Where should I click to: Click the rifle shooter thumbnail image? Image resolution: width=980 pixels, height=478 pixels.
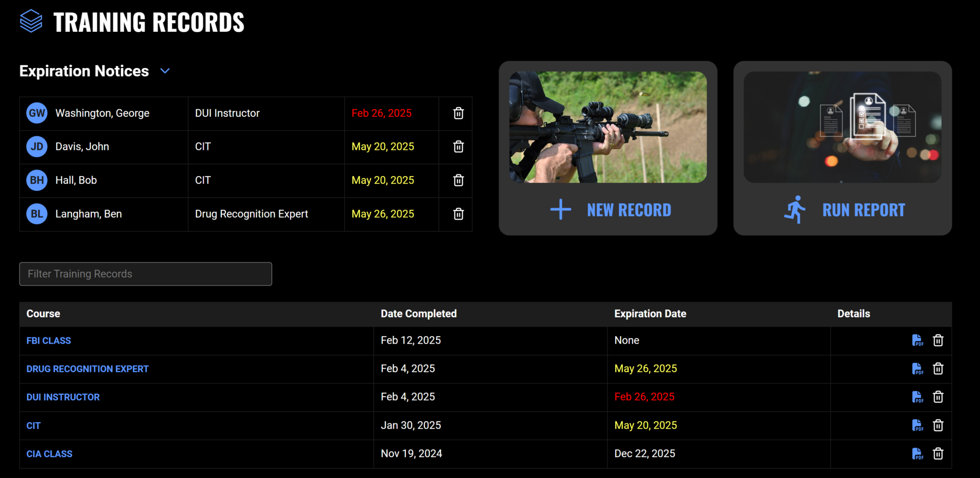click(608, 127)
